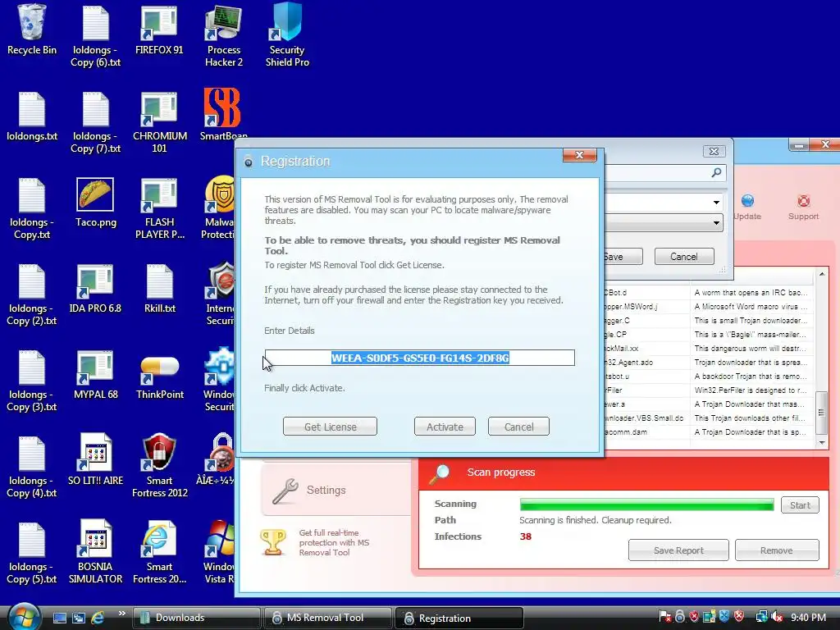Select the Process Hacker 2 desktop shortcut
840x630 pixels.
(x=224, y=35)
